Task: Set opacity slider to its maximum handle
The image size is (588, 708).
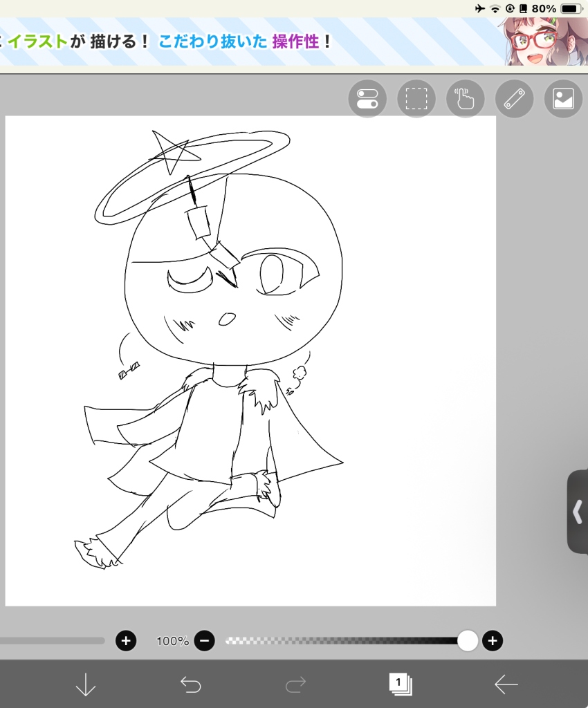Action: [468, 641]
